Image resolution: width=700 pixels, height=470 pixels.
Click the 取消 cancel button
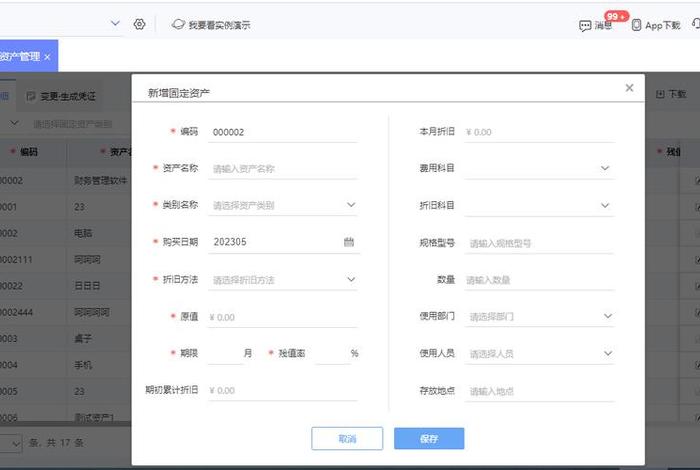347,438
